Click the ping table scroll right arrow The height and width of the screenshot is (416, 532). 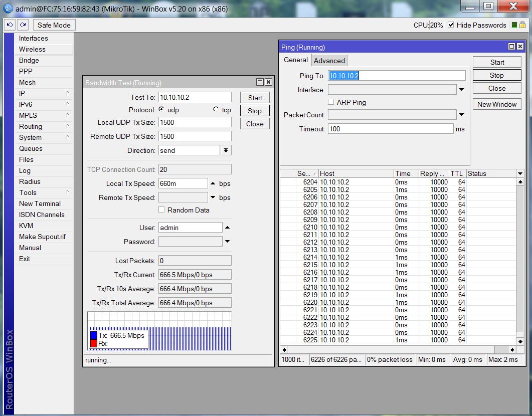[x=512, y=349]
